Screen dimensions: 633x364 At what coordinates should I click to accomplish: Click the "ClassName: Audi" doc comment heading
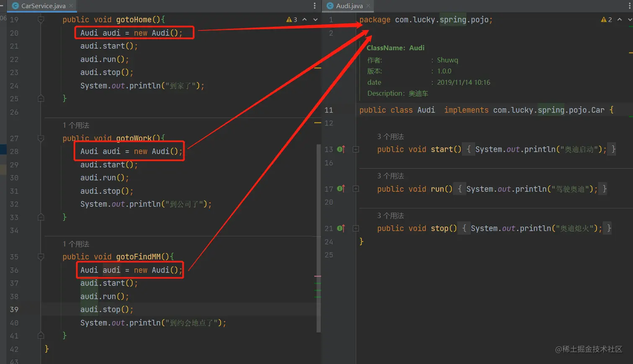(x=396, y=48)
